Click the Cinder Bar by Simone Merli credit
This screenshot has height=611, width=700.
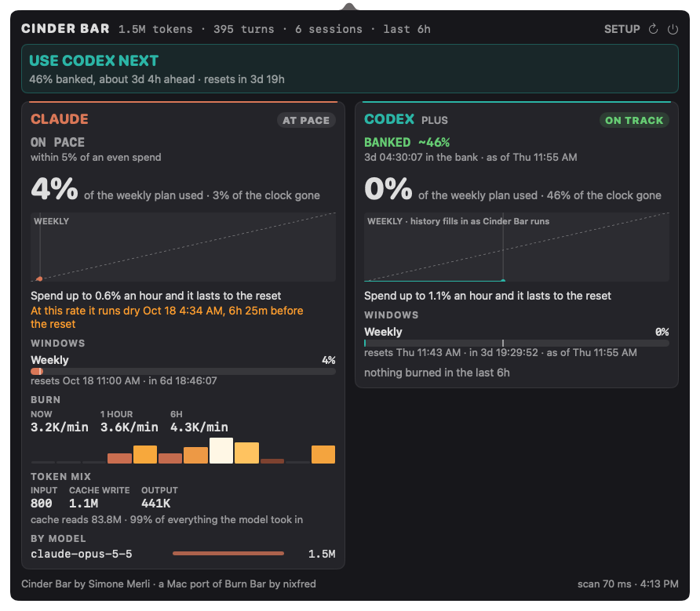coord(168,584)
